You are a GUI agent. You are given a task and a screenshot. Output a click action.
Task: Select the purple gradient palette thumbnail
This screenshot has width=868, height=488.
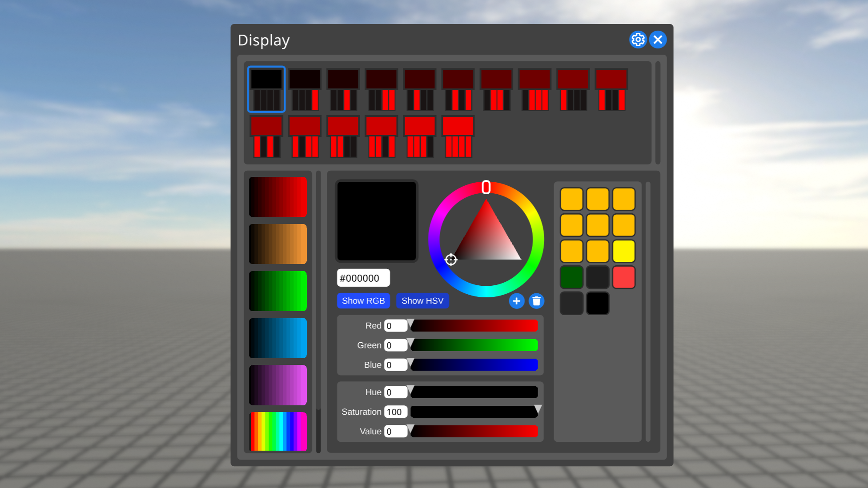[x=278, y=385]
